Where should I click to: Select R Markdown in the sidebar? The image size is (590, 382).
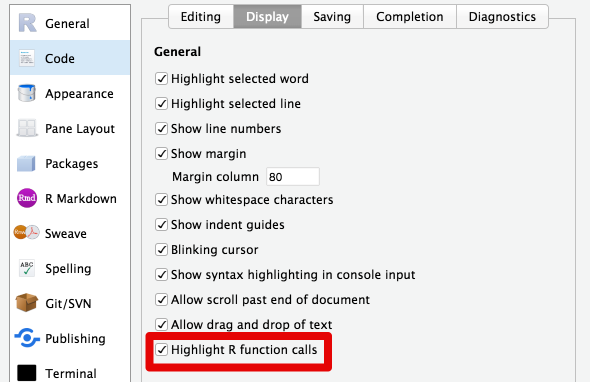click(x=81, y=199)
